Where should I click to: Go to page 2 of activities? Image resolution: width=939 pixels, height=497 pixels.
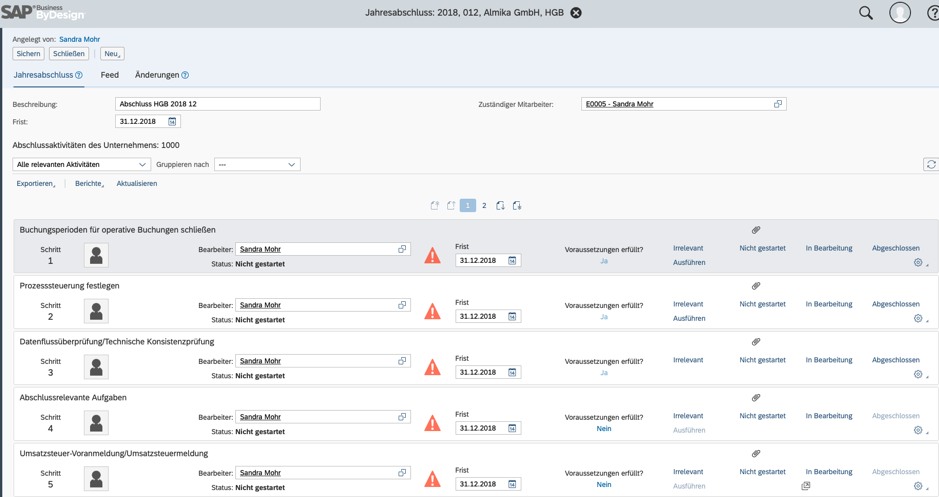tap(484, 205)
